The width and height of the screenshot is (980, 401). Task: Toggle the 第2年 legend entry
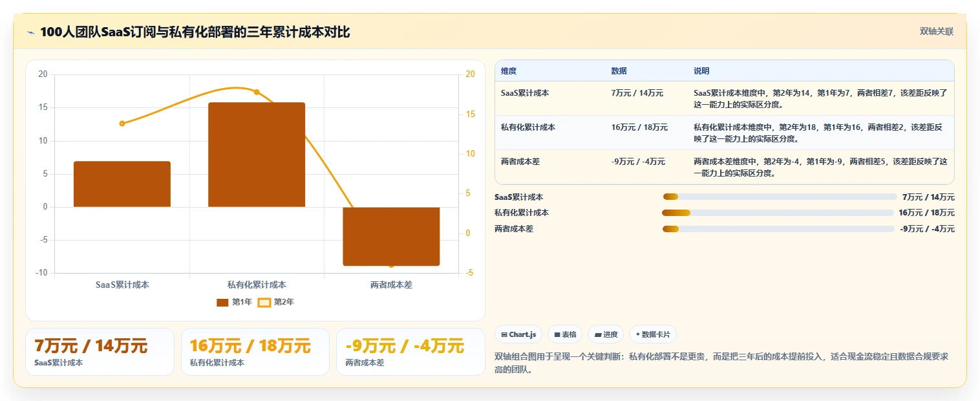(275, 302)
